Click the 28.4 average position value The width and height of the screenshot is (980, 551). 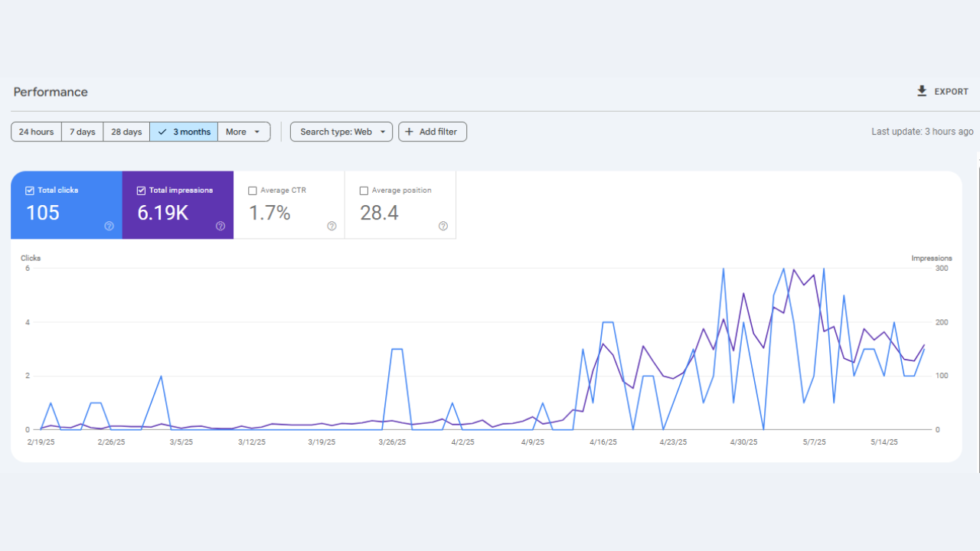tap(379, 213)
